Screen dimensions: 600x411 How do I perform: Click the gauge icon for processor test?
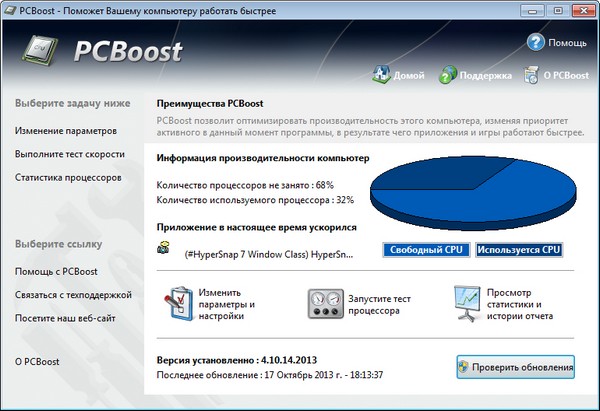point(323,302)
